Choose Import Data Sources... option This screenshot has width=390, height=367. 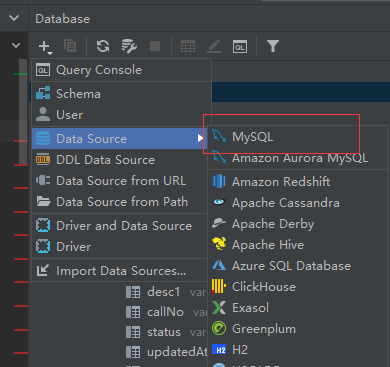point(119,271)
